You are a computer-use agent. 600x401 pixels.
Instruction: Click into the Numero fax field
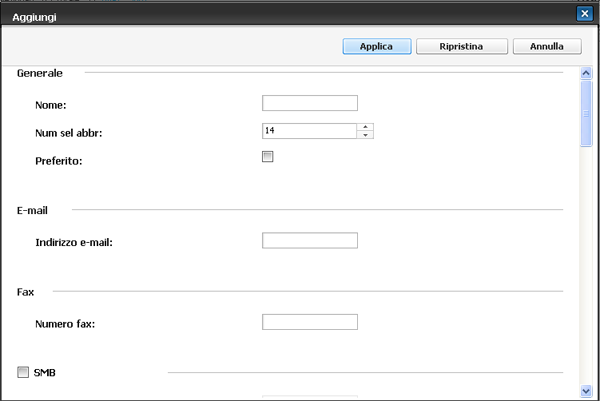[309, 322]
